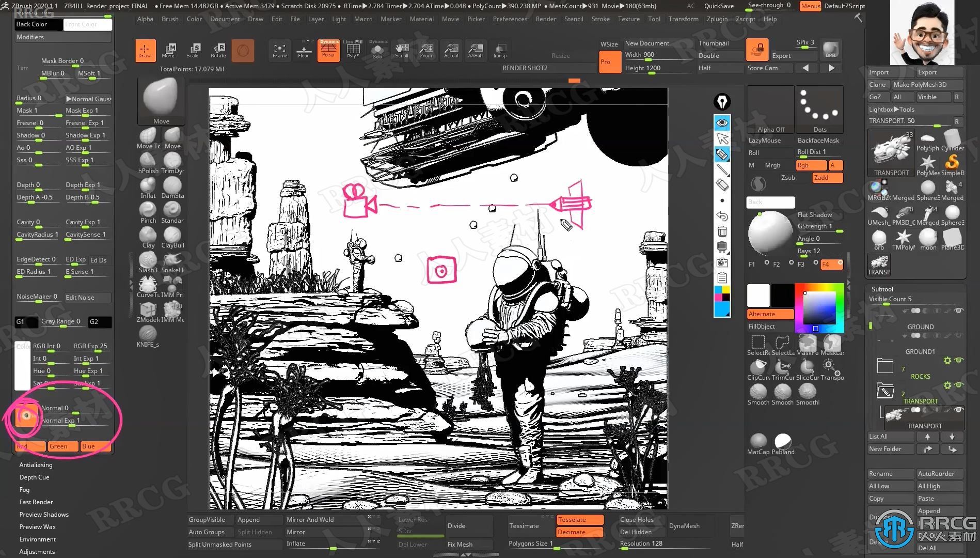Open the Stroke menu
The height and width of the screenshot is (558, 980).
pyautogui.click(x=600, y=19)
